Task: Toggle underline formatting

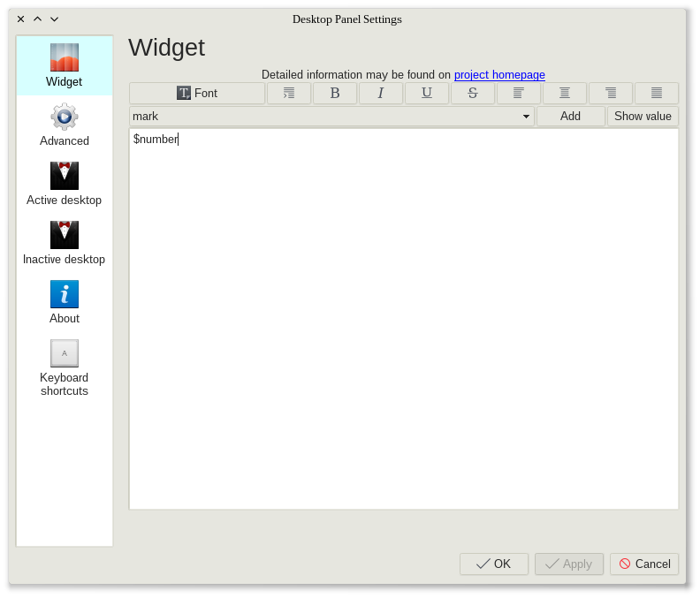Action: 427,93
